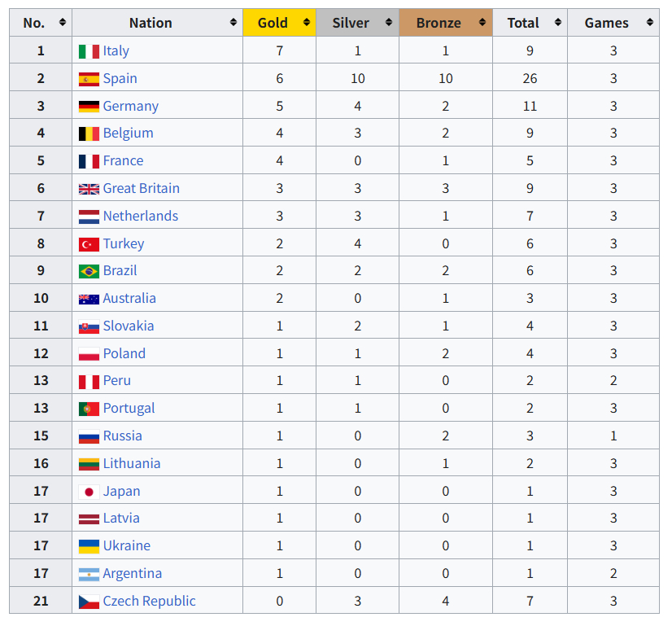
Task: Click the Italy flag icon
Action: [89, 51]
